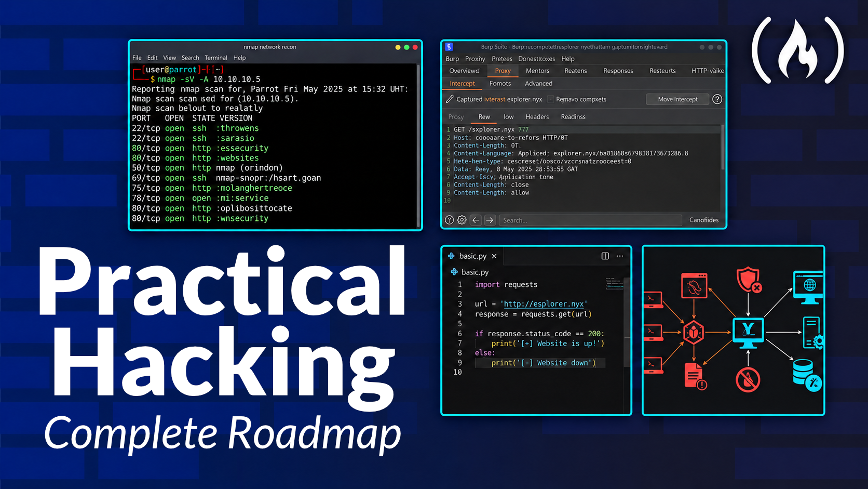
Task: Click the 'GET /sxplorer.nyx 777' request line
Action: click(x=491, y=129)
